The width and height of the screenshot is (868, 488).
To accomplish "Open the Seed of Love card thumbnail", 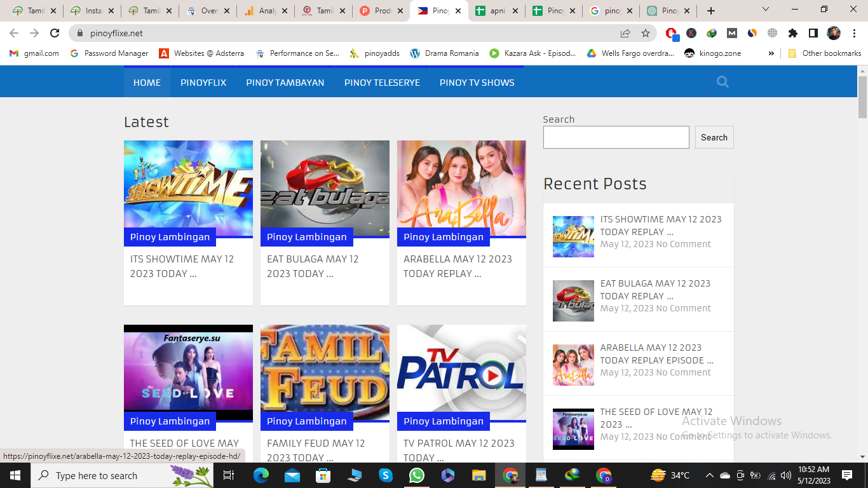I will (x=188, y=372).
